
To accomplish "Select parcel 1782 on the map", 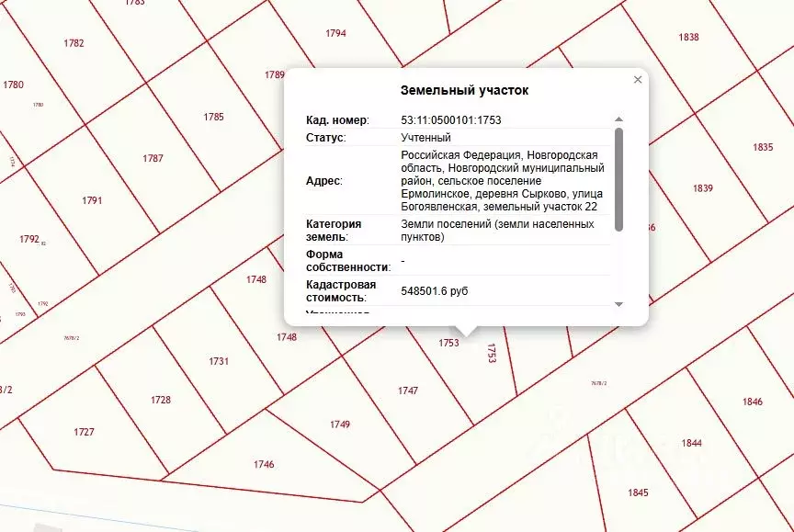I will tap(74, 43).
